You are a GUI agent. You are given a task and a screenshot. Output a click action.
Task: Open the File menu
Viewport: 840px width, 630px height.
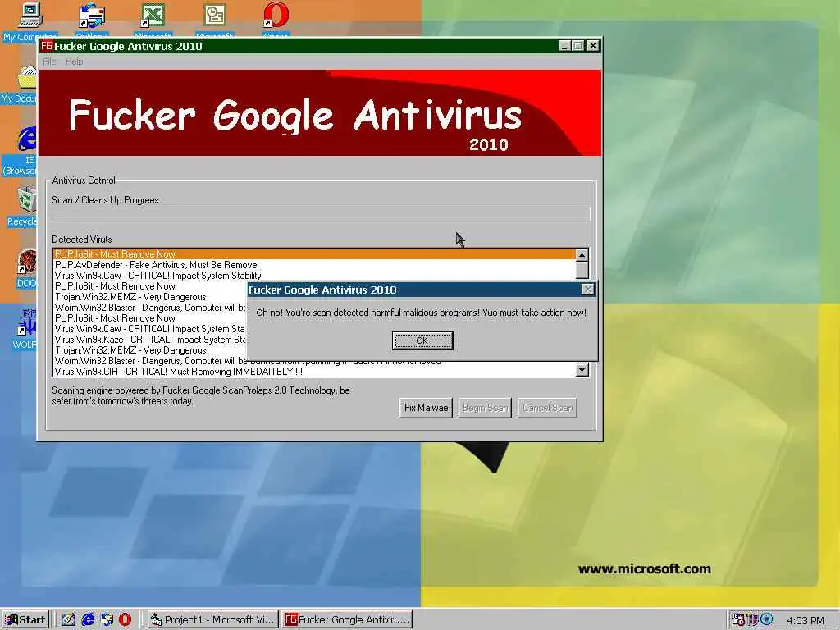click(x=50, y=62)
